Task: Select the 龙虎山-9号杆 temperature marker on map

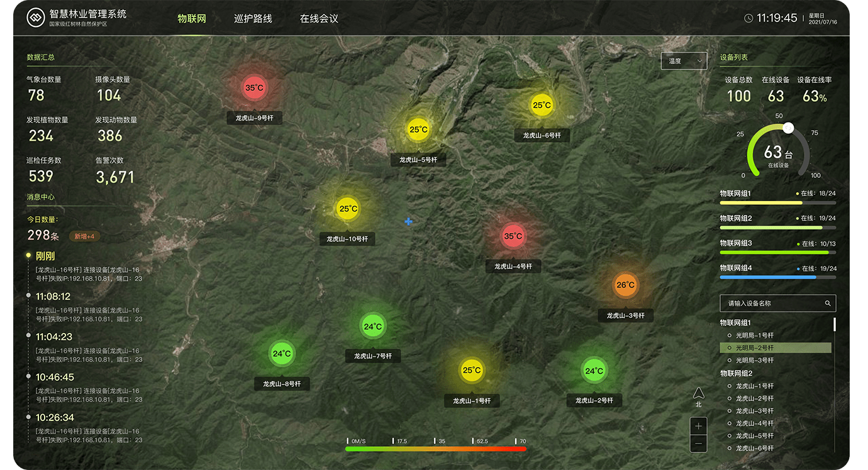Action: (255, 89)
